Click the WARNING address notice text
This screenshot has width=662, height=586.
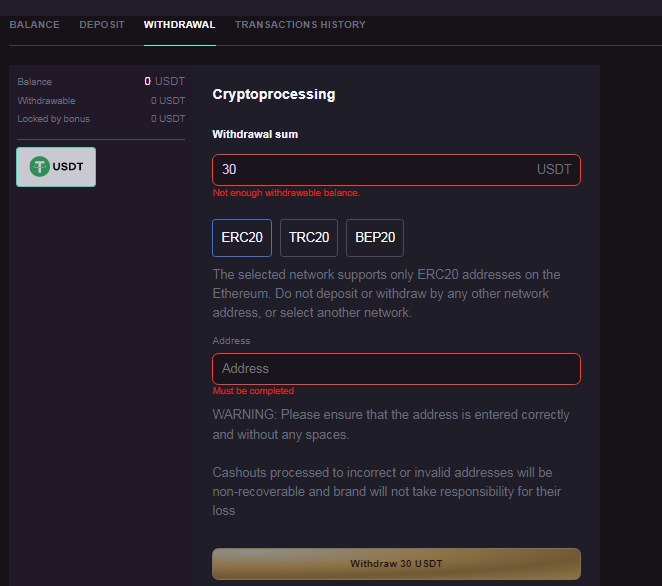click(x=391, y=424)
